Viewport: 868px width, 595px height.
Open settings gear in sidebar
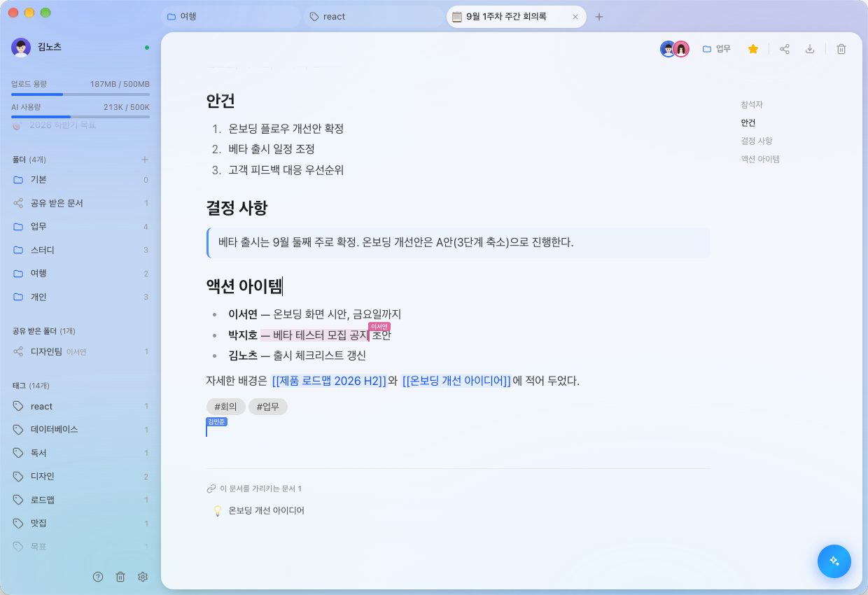143,577
